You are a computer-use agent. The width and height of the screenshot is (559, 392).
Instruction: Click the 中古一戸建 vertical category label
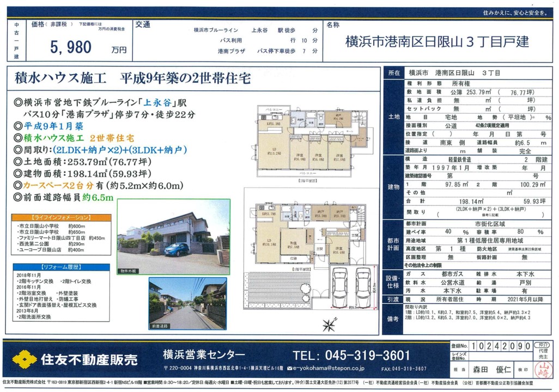pyautogui.click(x=16, y=40)
